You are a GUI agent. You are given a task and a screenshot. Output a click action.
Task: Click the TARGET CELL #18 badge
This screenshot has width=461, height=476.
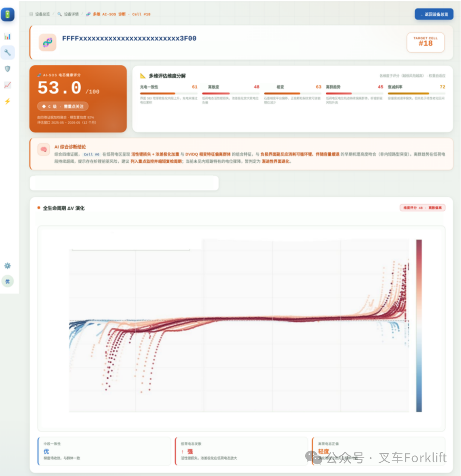click(426, 42)
